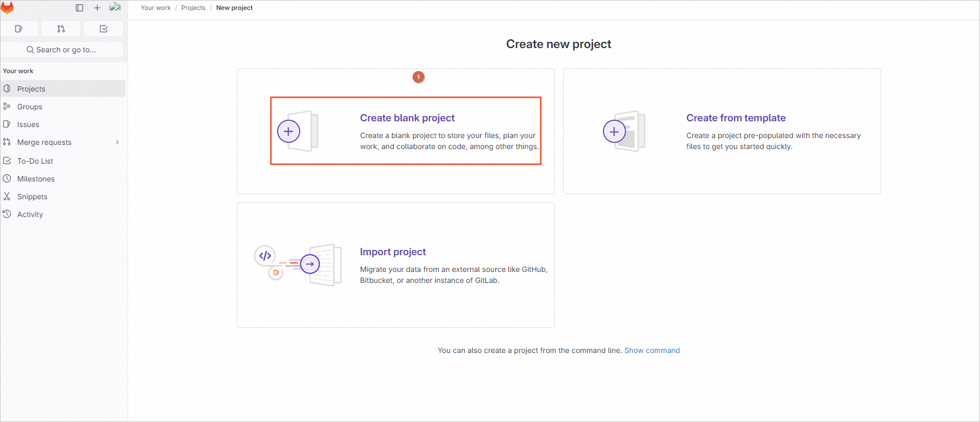Image resolution: width=980 pixels, height=422 pixels.
Task: Open the user avatar menu
Action: pos(115,7)
